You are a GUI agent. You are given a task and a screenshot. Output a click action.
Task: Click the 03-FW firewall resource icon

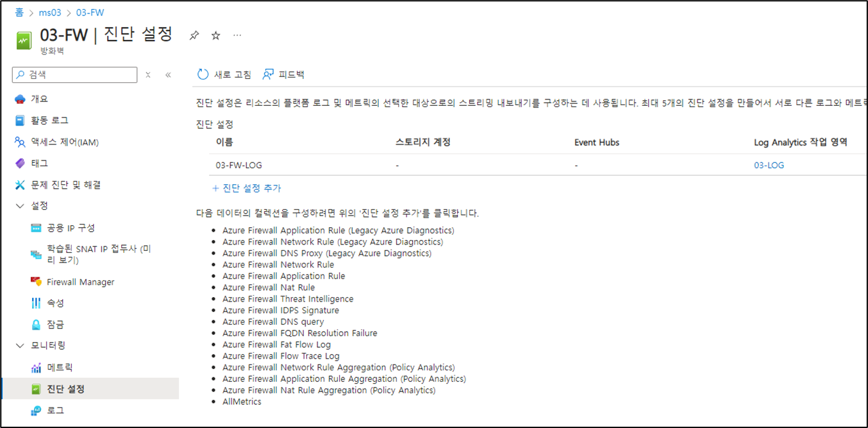point(24,40)
